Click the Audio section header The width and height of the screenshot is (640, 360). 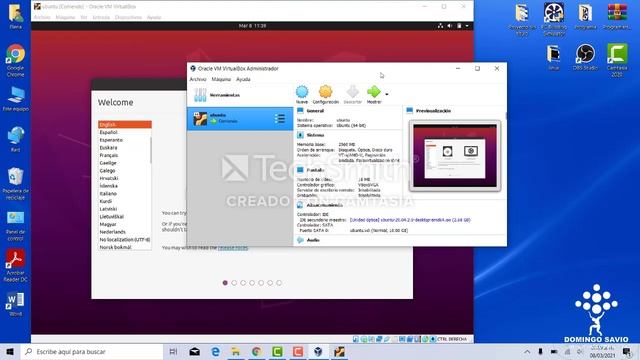(x=313, y=240)
